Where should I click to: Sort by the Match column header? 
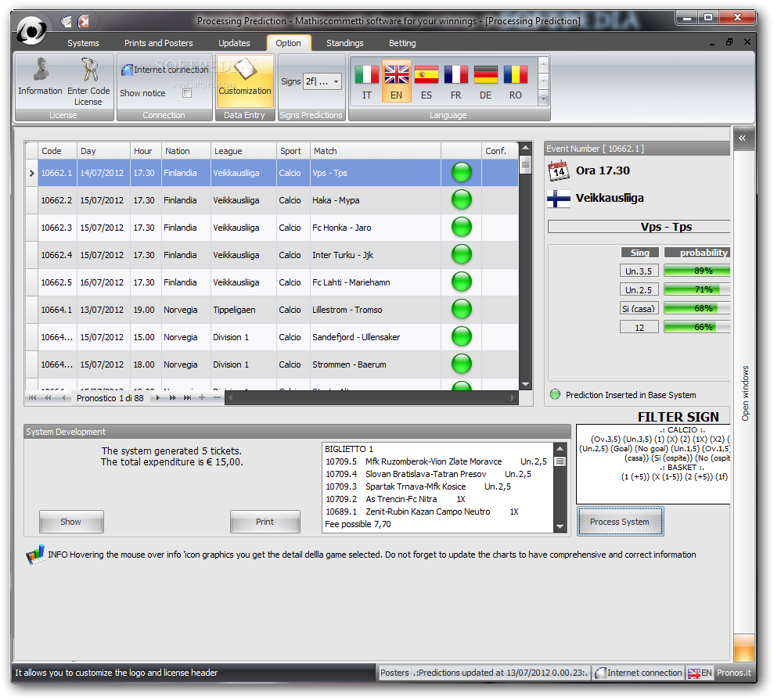click(x=376, y=151)
